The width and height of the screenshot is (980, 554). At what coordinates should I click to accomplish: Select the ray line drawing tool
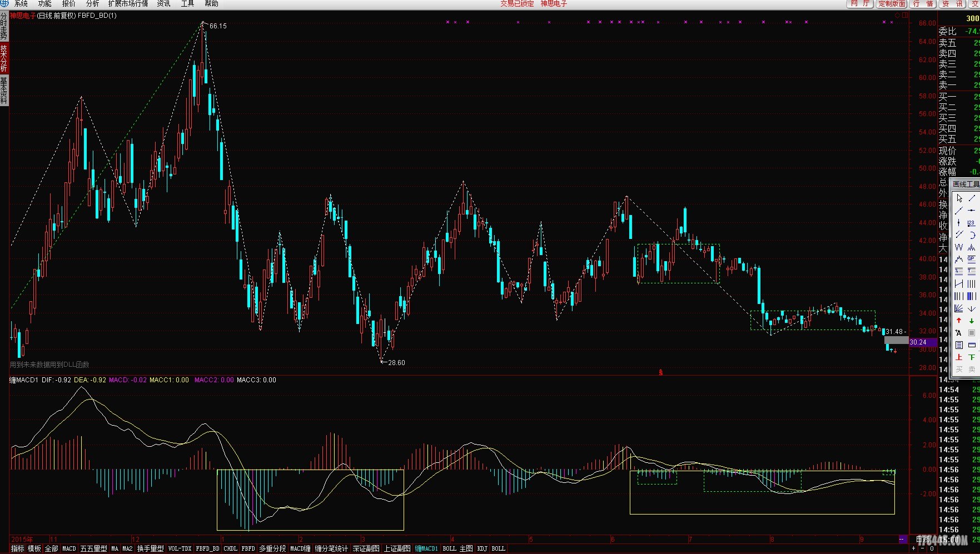pyautogui.click(x=959, y=211)
